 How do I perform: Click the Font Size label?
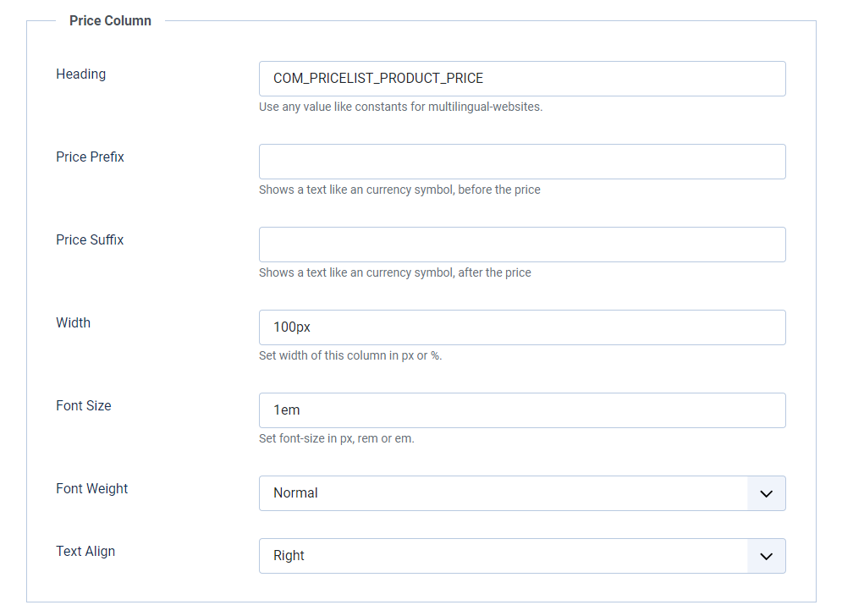[84, 406]
